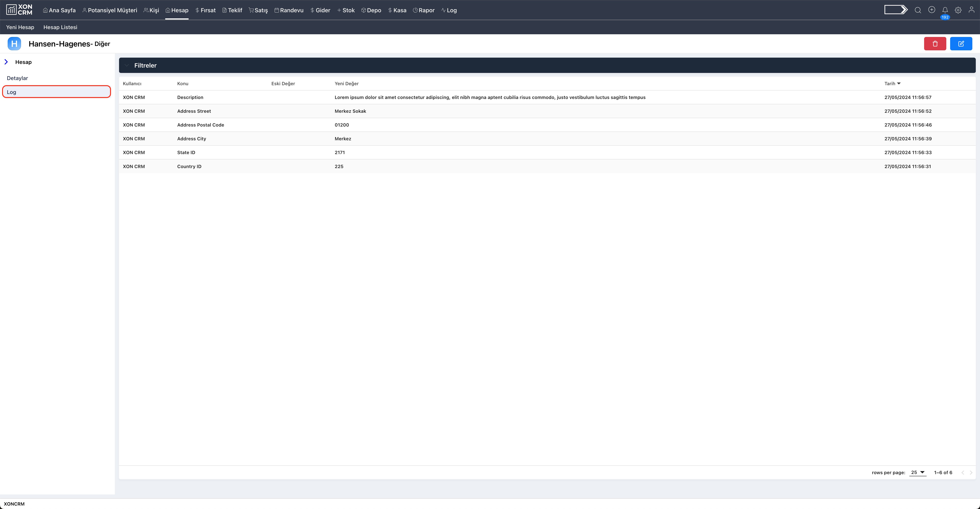980x509 pixels.
Task: Click the Address Street cell
Action: click(x=194, y=111)
